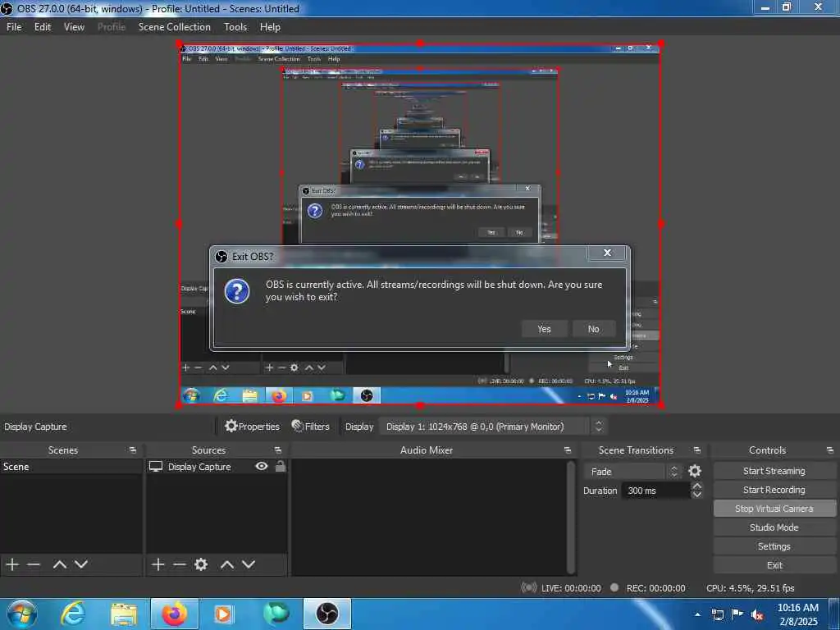
Task: Toggle Display Capture visibility eye
Action: point(262,466)
